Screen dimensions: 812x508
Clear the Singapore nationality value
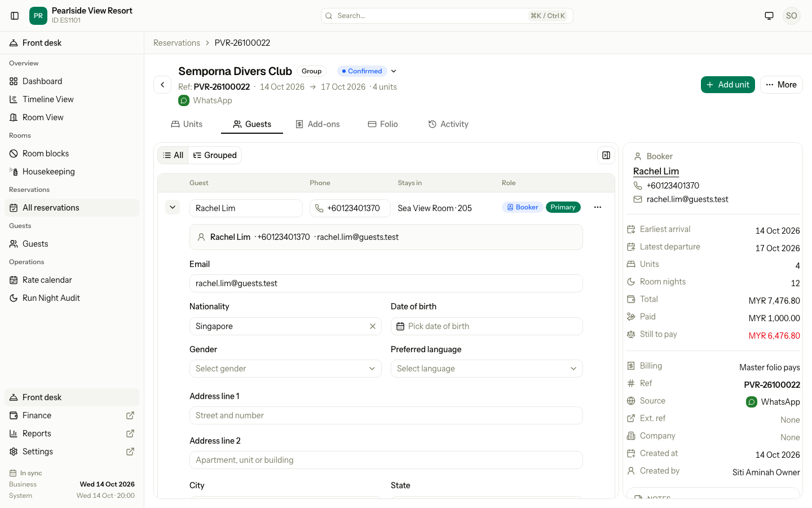[373, 326]
